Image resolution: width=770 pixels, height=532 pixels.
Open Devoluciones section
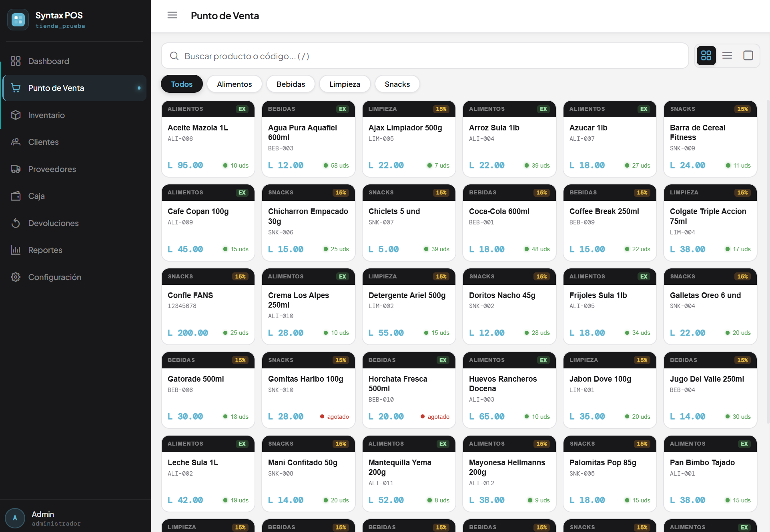[74, 223]
